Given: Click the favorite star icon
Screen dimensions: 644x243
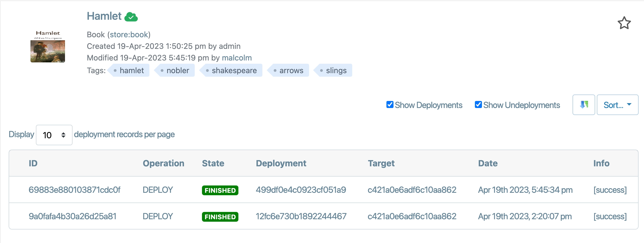Looking at the screenshot, I should (624, 23).
